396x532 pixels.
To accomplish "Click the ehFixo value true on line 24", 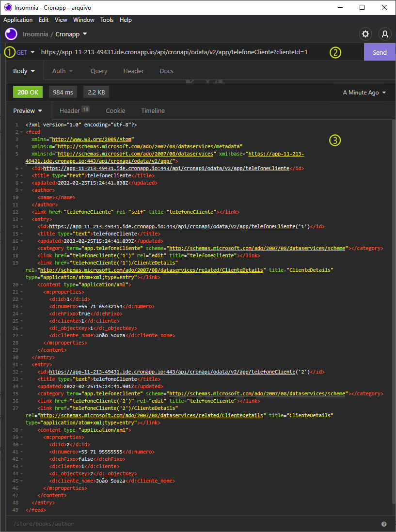I will coord(84,314).
